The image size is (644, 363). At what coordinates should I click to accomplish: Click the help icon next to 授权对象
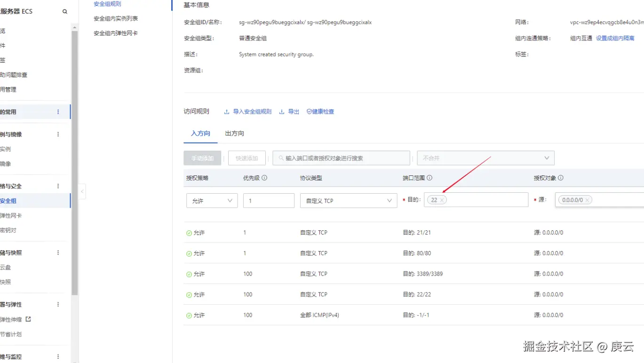pos(561,178)
